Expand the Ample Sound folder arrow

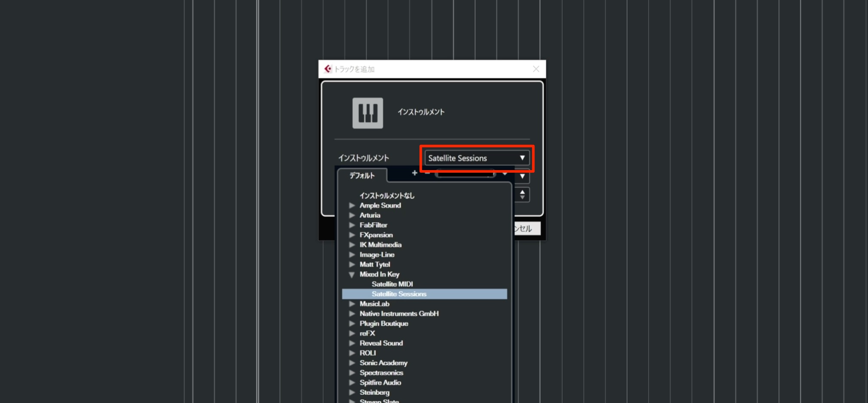point(352,205)
